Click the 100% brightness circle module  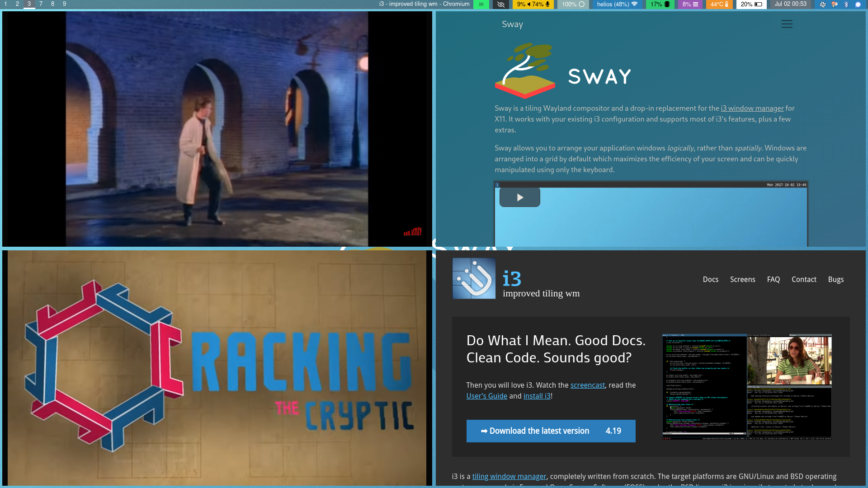click(x=573, y=4)
